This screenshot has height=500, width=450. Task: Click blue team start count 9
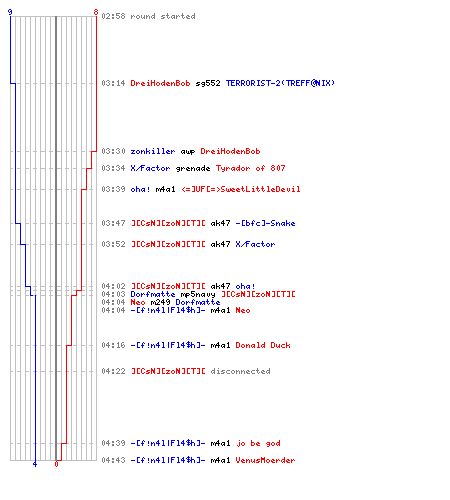(x=10, y=12)
